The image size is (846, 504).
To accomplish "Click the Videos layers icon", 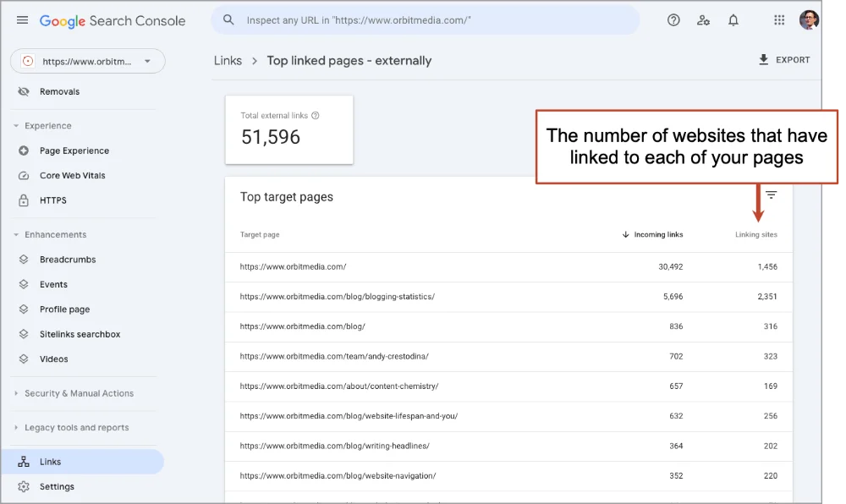I will coord(24,359).
